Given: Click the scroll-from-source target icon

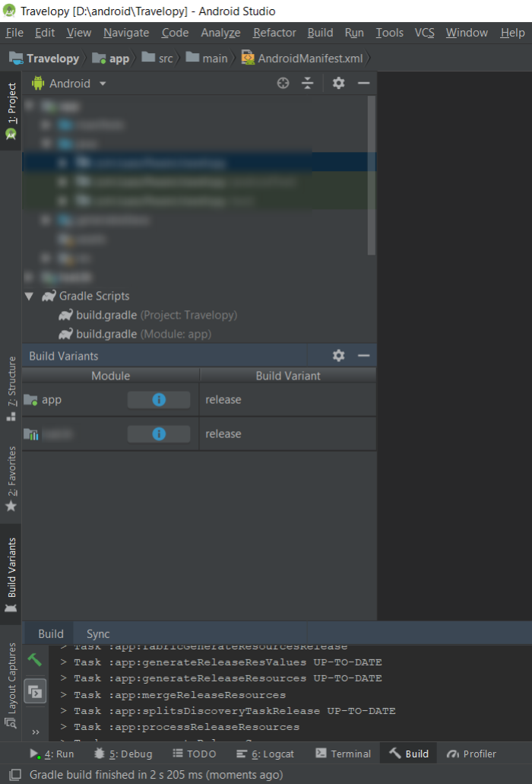Looking at the screenshot, I should coord(283,83).
